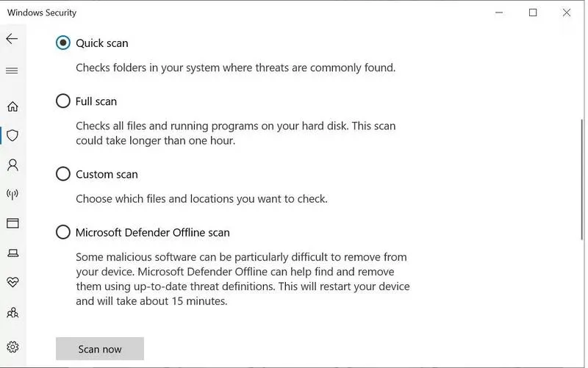Open Firewall & network protection icon

(x=12, y=195)
